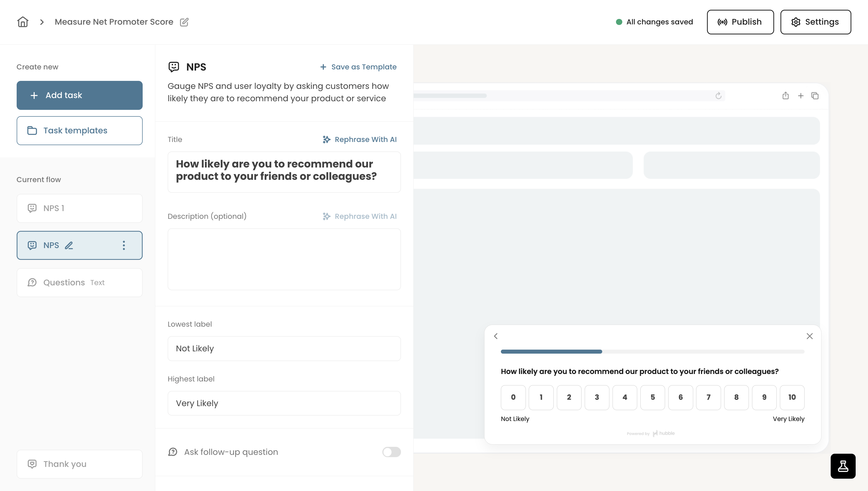The width and height of the screenshot is (868, 491).
Task: Open the Settings button
Action: click(816, 22)
